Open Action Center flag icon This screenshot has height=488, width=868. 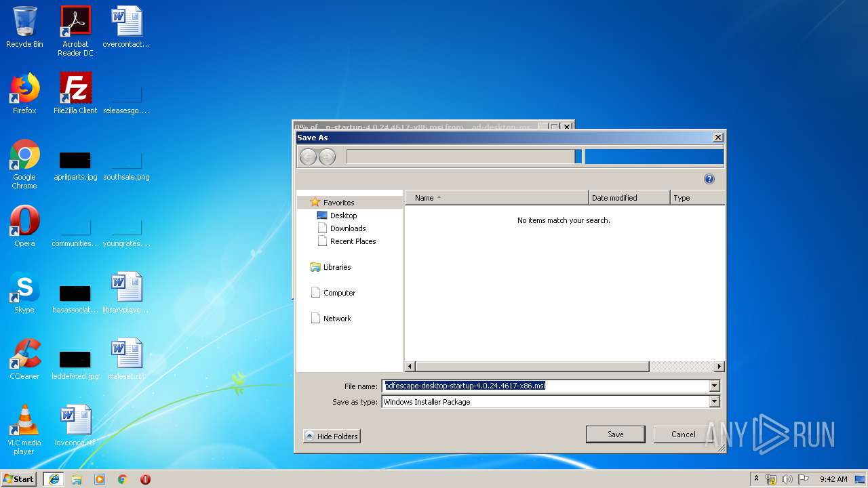pos(804,479)
